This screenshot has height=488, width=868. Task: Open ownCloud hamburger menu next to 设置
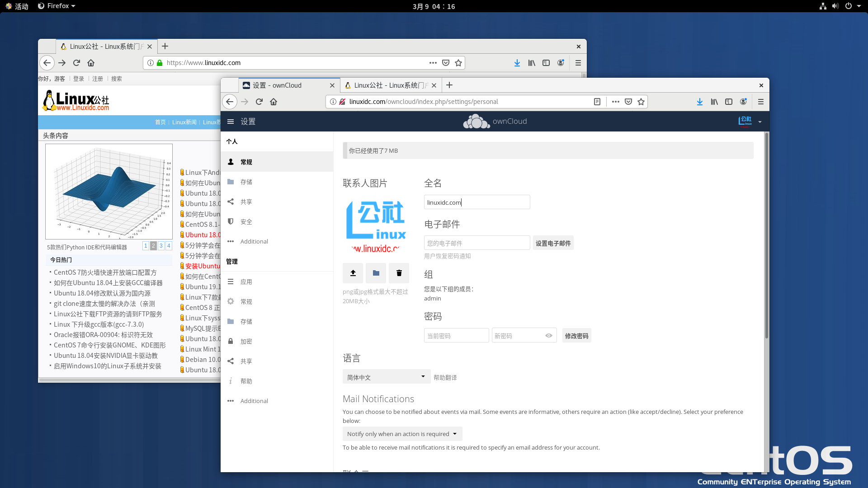[x=231, y=122]
